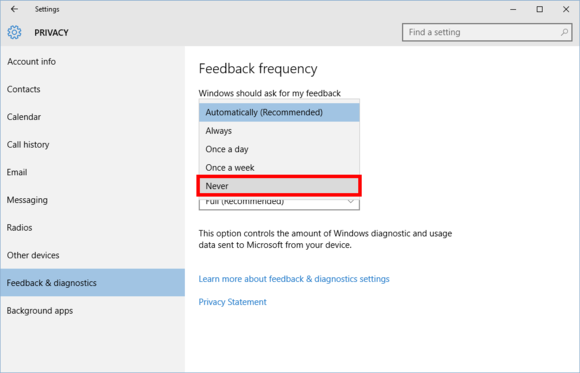Open the Privacy Statement link
Viewport: 580px width, 373px height.
(x=232, y=302)
